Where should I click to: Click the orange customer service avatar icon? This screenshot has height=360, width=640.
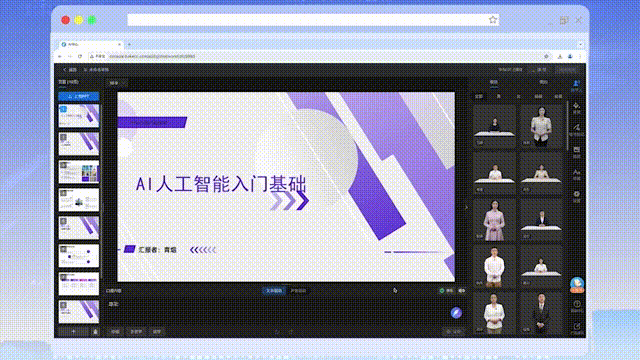point(577,284)
